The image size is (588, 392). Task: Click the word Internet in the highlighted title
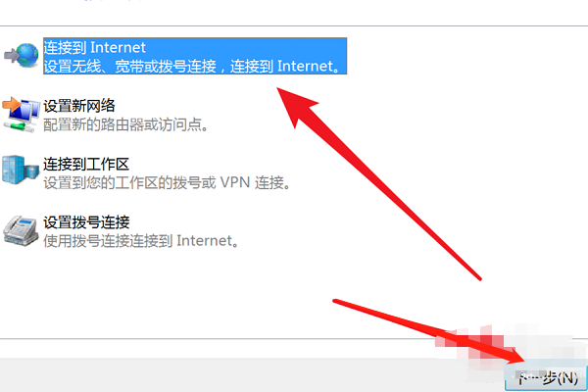[x=118, y=48]
